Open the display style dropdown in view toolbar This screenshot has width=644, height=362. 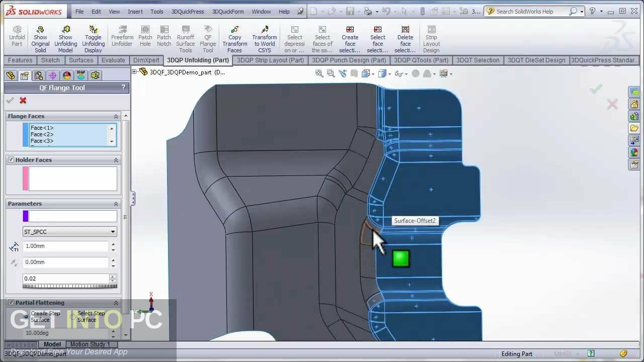(389, 73)
